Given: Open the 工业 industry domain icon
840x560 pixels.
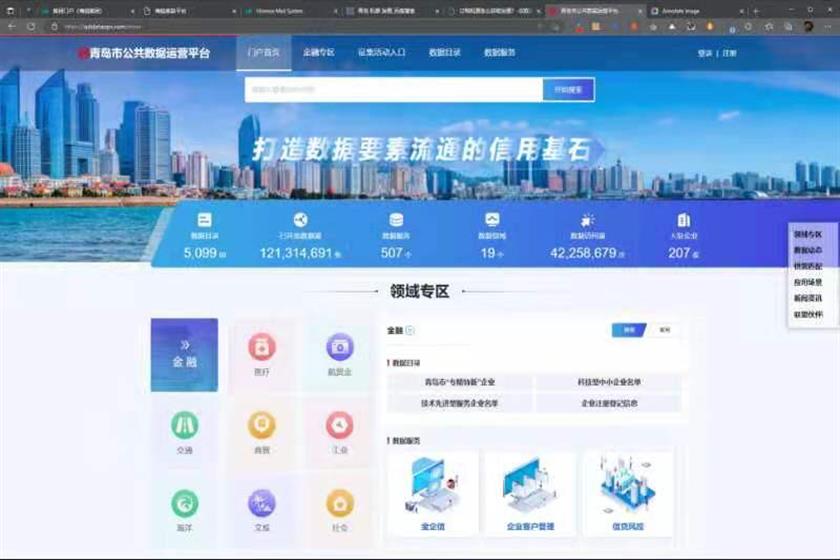Looking at the screenshot, I should (x=340, y=425).
